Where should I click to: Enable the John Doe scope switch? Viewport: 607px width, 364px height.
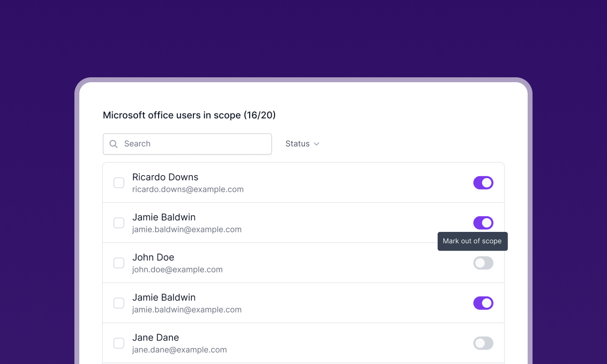tap(483, 263)
